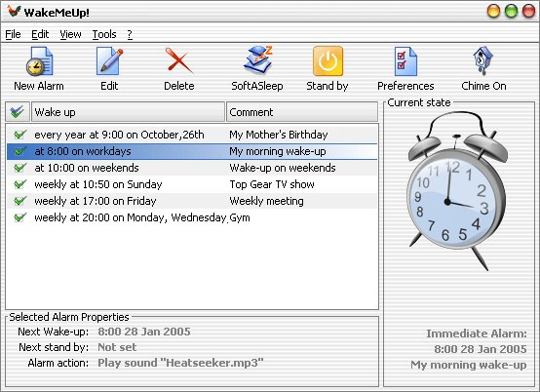Screen dimensions: 540x392
Task: Disable the 8:00 workdays alarm checkmark
Action: 19,151
